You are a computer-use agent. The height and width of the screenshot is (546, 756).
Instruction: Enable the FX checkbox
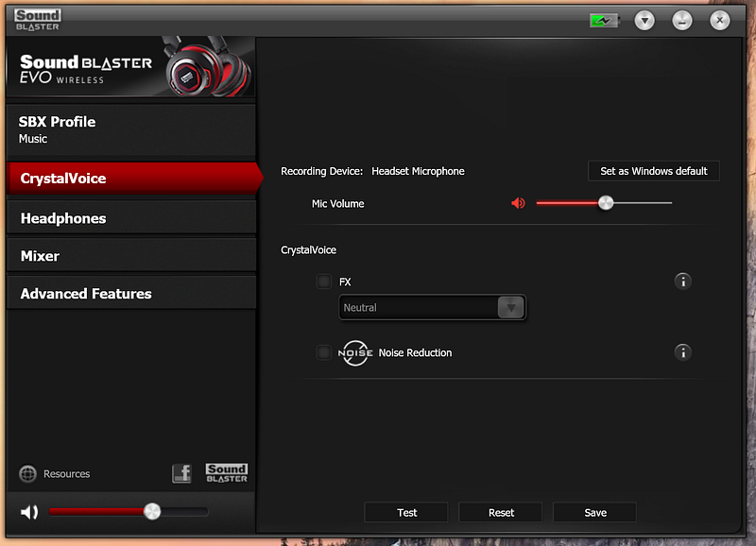[x=323, y=282]
